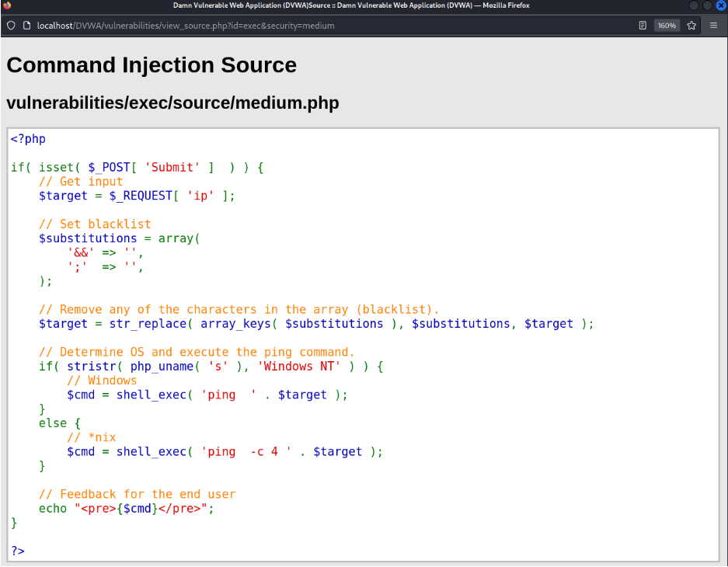Image resolution: width=728 pixels, height=567 pixels.
Task: Bookmark this page with the star icon
Action: pyautogui.click(x=691, y=25)
